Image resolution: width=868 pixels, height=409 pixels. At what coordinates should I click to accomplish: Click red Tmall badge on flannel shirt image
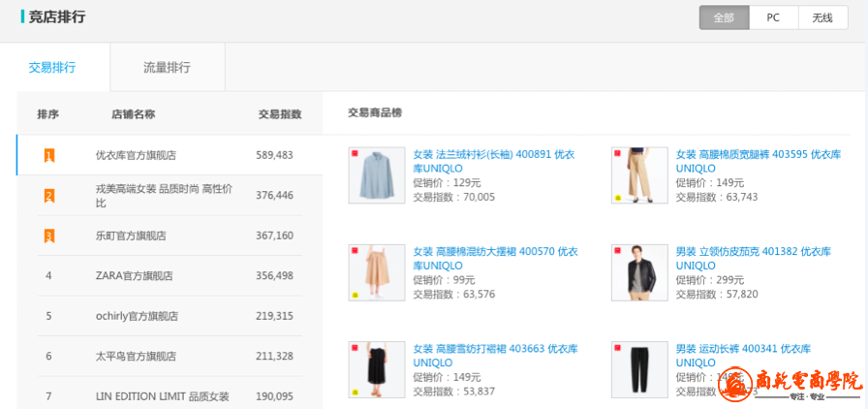[355, 153]
